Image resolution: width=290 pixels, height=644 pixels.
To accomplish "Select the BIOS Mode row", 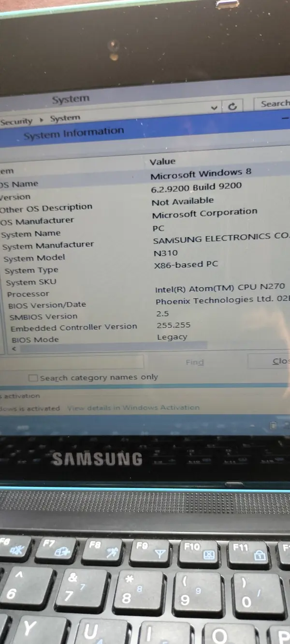I will [x=35, y=340].
